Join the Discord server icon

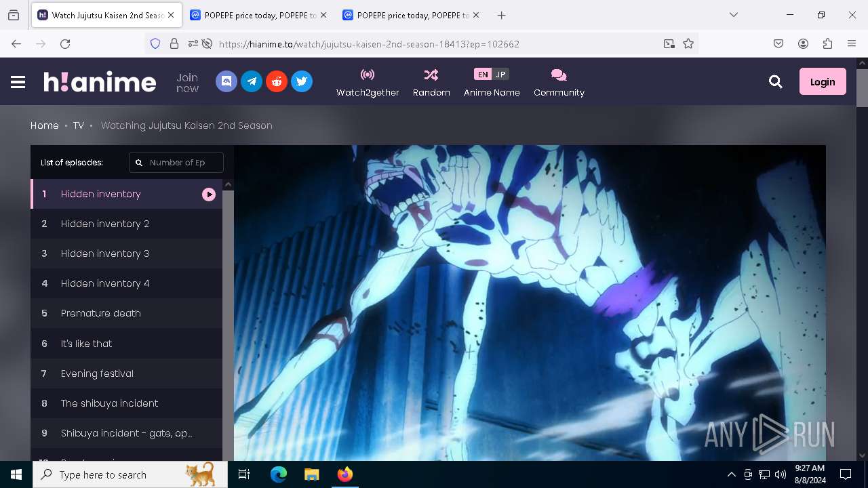point(226,81)
